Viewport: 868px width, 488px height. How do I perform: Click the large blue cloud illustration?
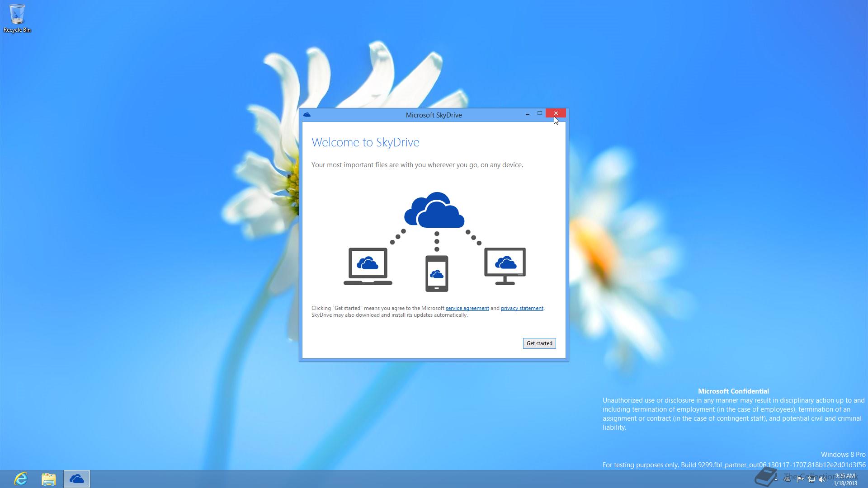pyautogui.click(x=434, y=210)
